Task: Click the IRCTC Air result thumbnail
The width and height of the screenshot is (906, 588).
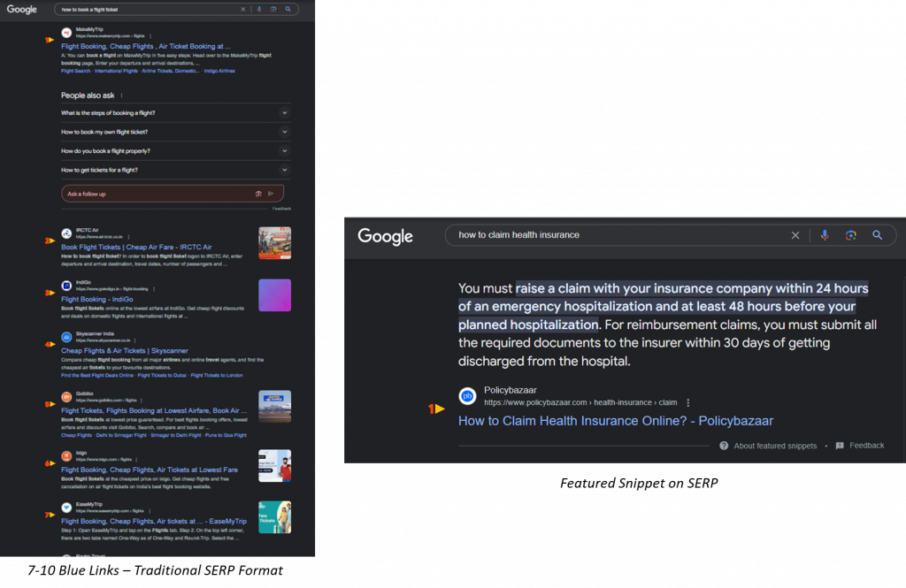Action: click(x=274, y=242)
